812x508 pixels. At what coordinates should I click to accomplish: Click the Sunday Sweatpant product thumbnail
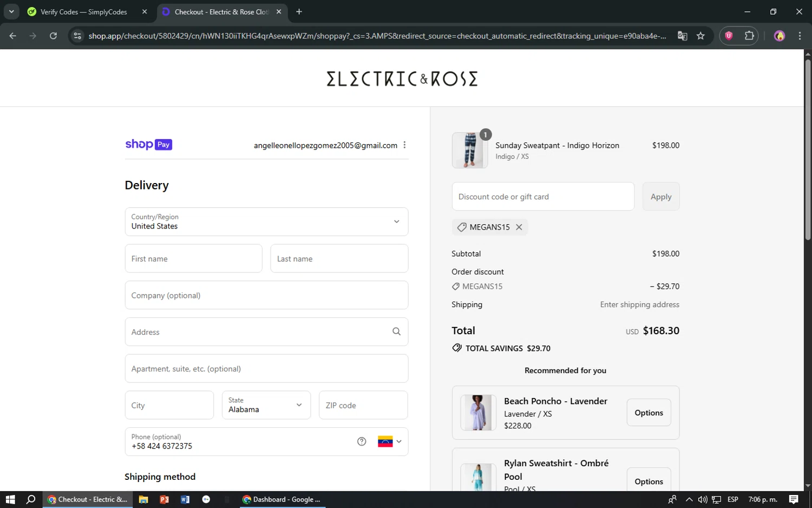point(470,150)
